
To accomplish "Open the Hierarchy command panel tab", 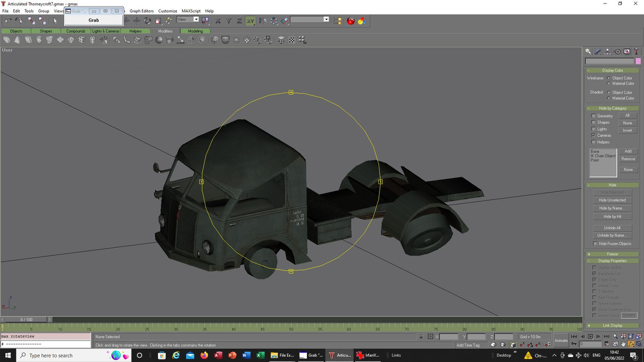I will pos(607,52).
